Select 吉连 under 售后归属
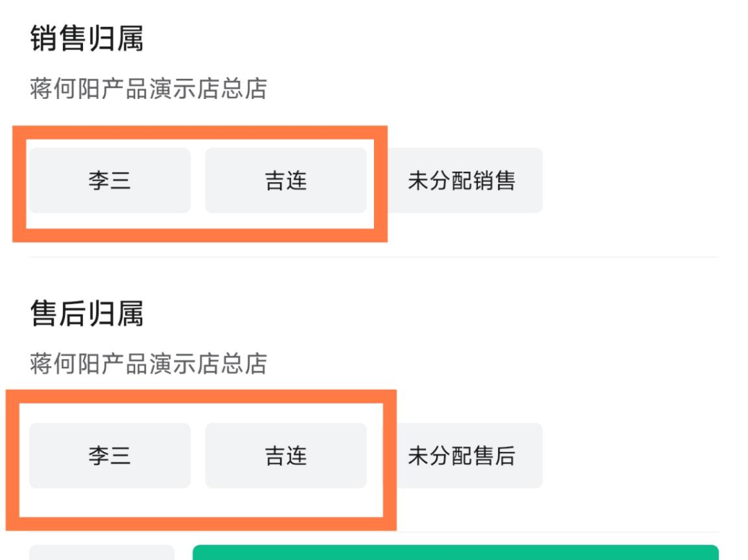Viewport: 748px width, 560px height. click(285, 455)
